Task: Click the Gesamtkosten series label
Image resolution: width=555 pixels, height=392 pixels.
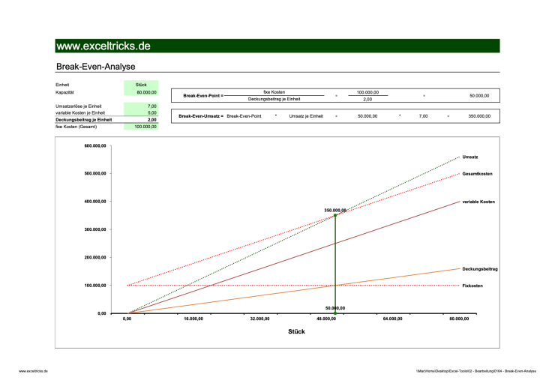Action: click(477, 174)
